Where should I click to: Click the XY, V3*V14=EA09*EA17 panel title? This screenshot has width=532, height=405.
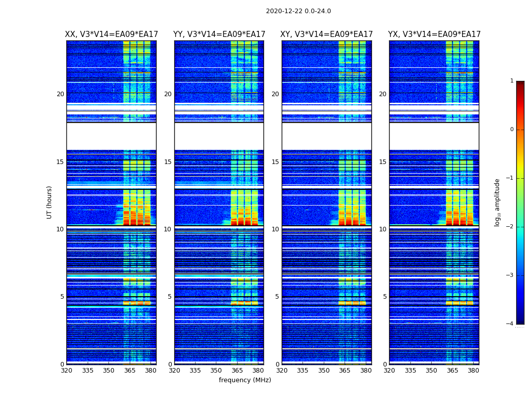tap(327, 34)
